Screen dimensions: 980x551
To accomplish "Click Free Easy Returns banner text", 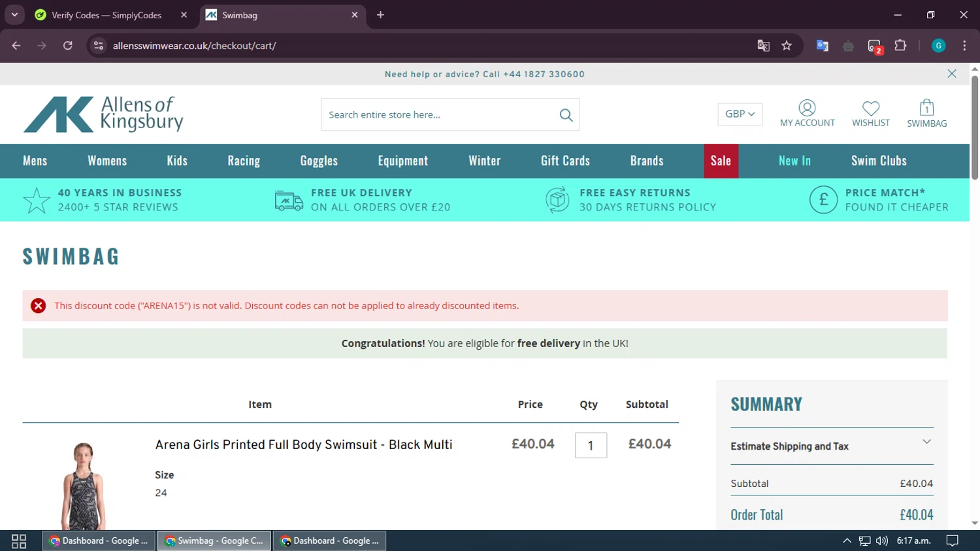I will [x=635, y=193].
